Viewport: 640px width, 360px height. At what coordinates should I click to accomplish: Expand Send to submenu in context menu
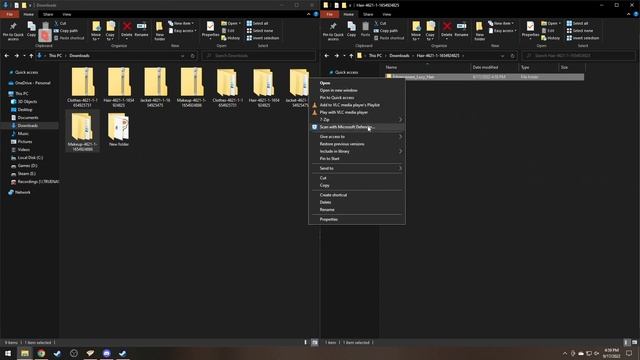357,168
